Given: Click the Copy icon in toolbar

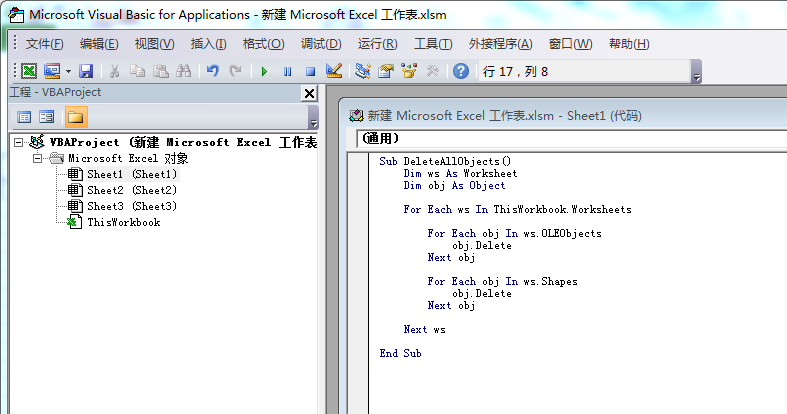Looking at the screenshot, I should pyautogui.click(x=138, y=71).
